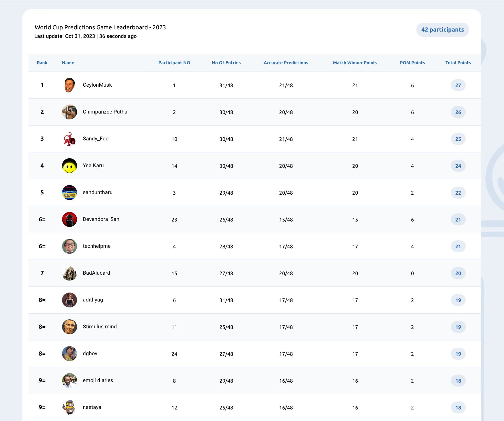Click Devendora_San's red circular avatar
The image size is (504, 421).
click(x=70, y=219)
